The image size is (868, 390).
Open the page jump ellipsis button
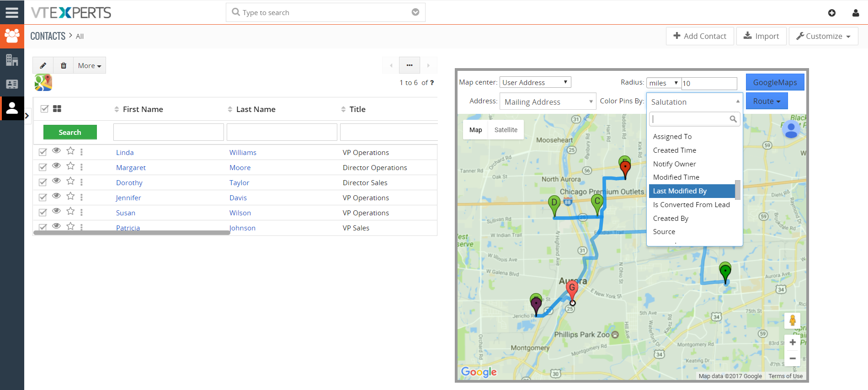[410, 65]
